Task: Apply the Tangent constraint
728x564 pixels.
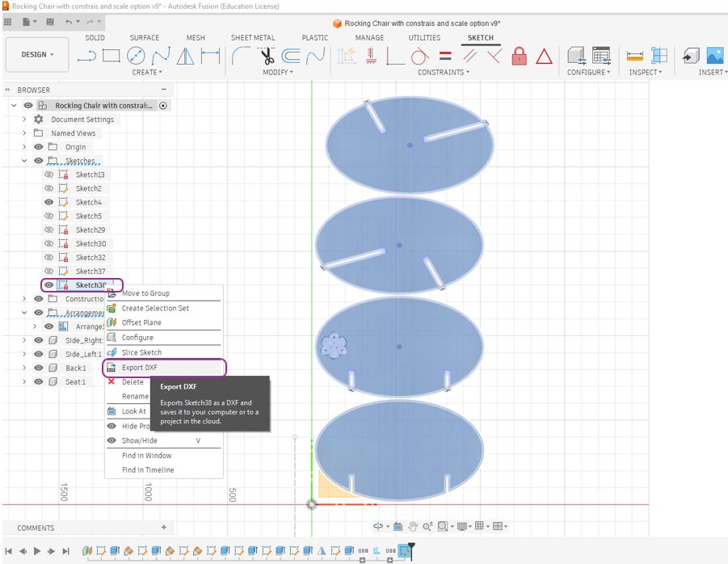Action: tap(419, 57)
